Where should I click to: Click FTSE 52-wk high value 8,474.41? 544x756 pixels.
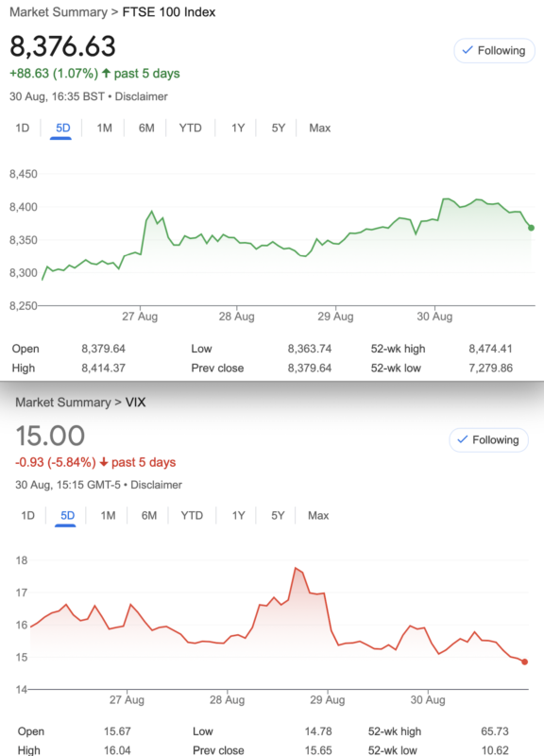pyautogui.click(x=490, y=349)
